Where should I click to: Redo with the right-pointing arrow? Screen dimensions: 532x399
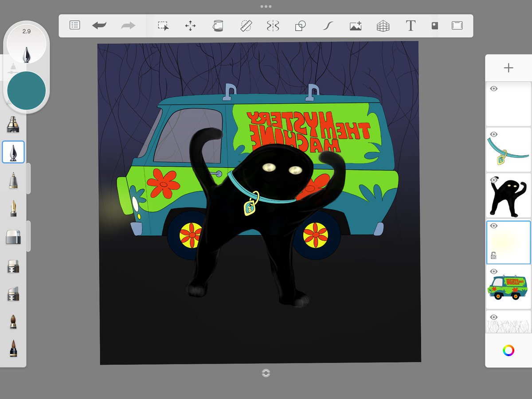pyautogui.click(x=128, y=26)
